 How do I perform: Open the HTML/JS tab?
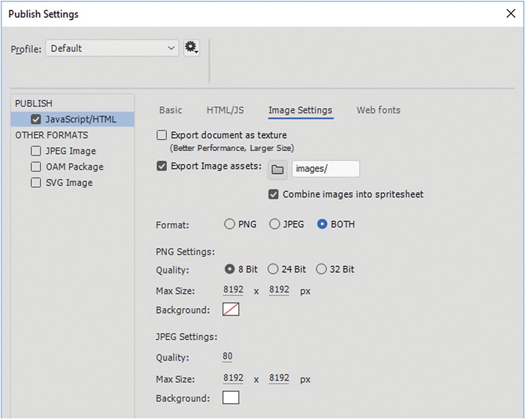225,110
